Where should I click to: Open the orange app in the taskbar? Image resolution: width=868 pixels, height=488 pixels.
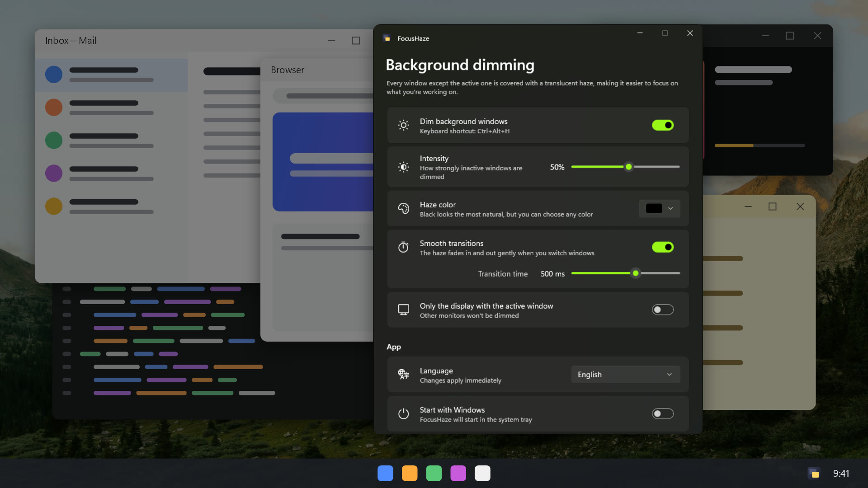point(410,473)
